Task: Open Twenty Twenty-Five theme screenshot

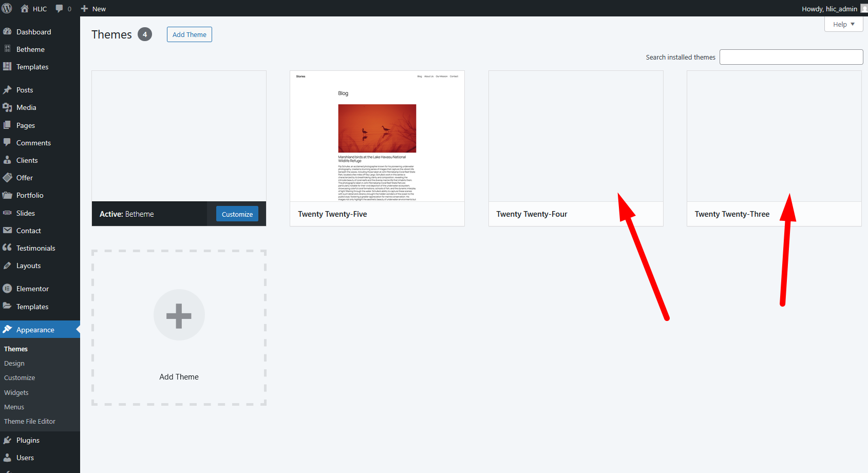Action: point(377,136)
